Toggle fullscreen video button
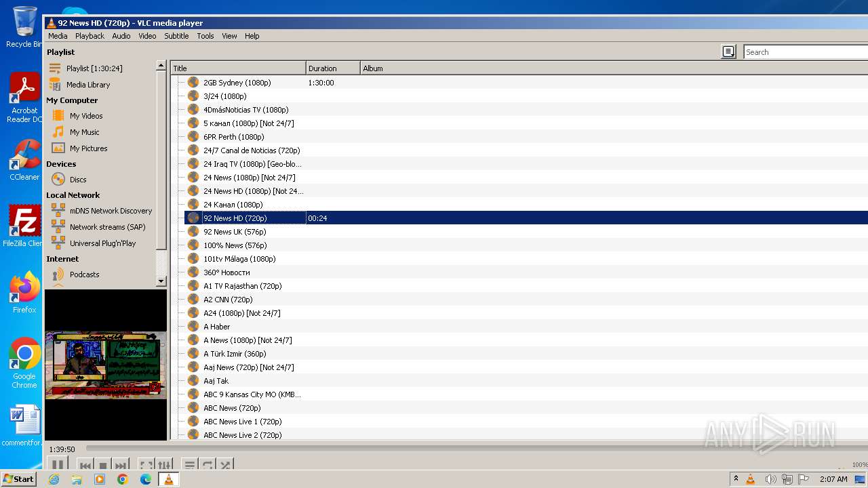This screenshot has height=488, width=868. pyautogui.click(x=146, y=465)
